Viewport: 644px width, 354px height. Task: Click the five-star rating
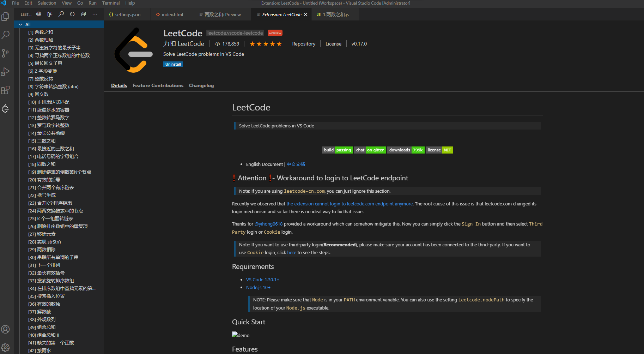point(266,44)
